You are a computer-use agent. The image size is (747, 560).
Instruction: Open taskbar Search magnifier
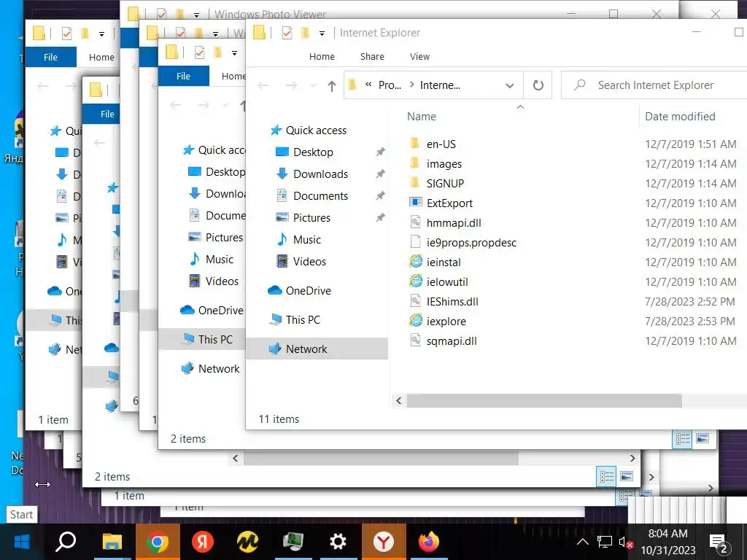click(x=66, y=542)
